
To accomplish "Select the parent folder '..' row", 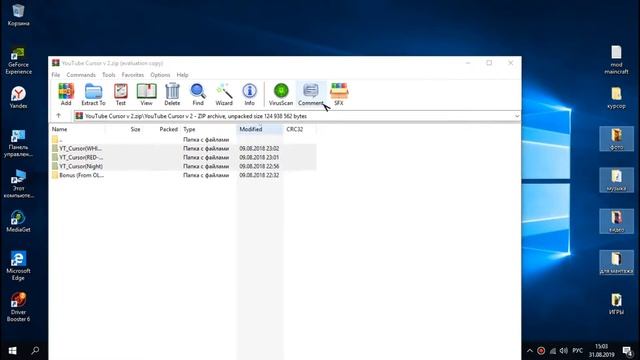I will pyautogui.click(x=183, y=140).
